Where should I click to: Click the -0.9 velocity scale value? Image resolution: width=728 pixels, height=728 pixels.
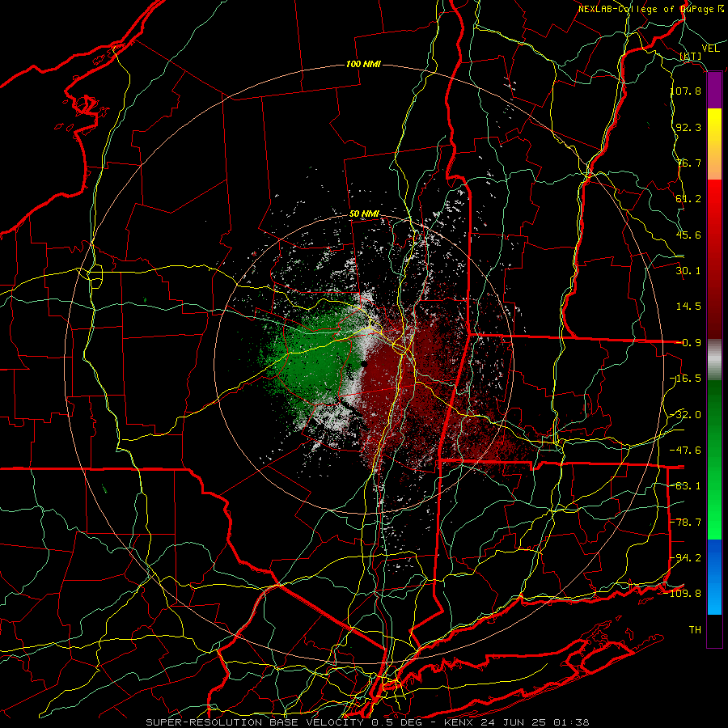click(688, 343)
